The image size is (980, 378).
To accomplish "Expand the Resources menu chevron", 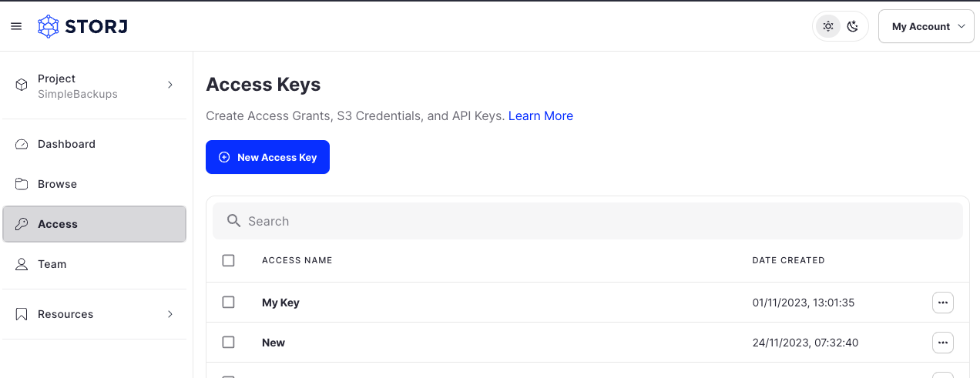I will pyautogui.click(x=170, y=314).
